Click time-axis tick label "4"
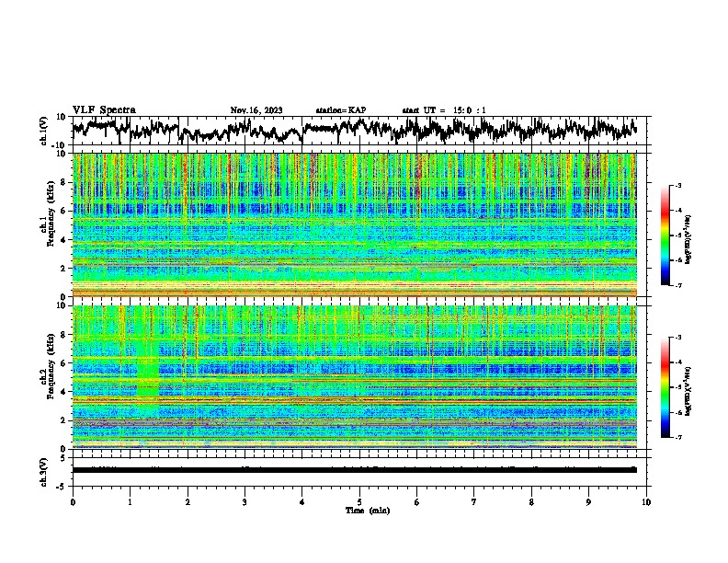Image resolution: width=728 pixels, height=563 pixels. coord(302,502)
